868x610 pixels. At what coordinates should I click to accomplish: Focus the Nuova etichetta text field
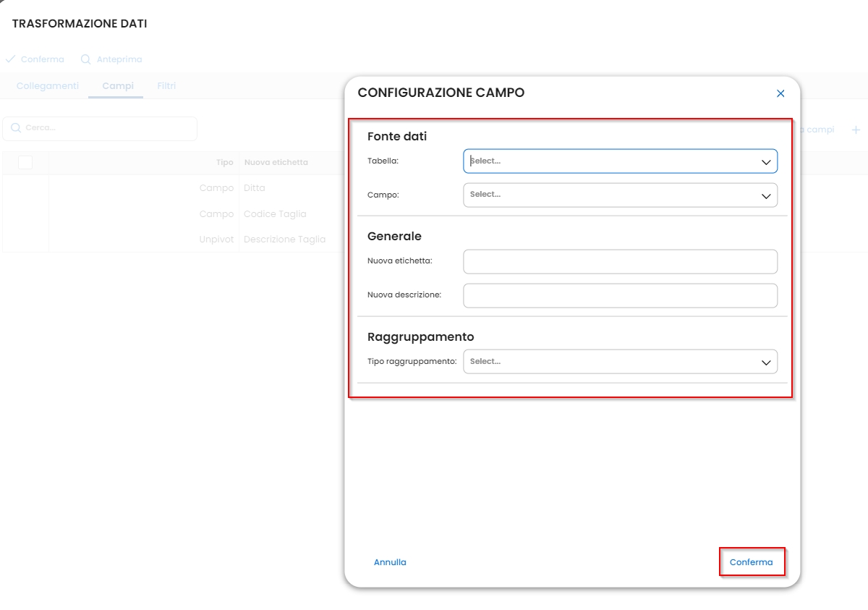(x=620, y=262)
